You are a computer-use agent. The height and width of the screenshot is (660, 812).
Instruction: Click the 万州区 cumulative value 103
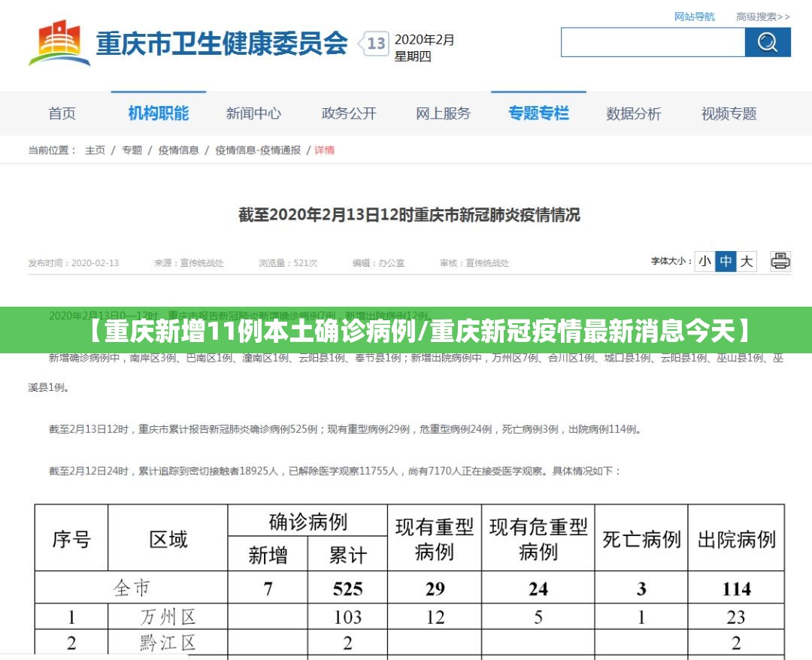[x=347, y=617]
